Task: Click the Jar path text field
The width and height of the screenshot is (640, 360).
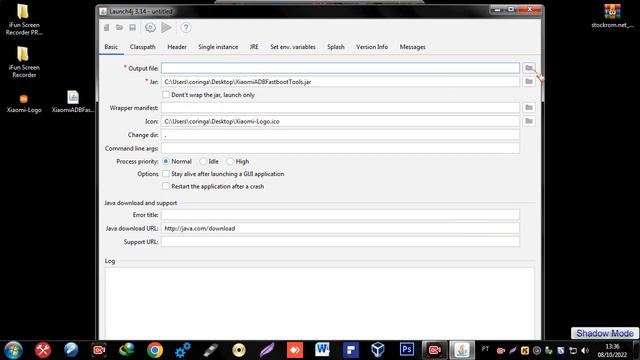Action: tap(340, 82)
